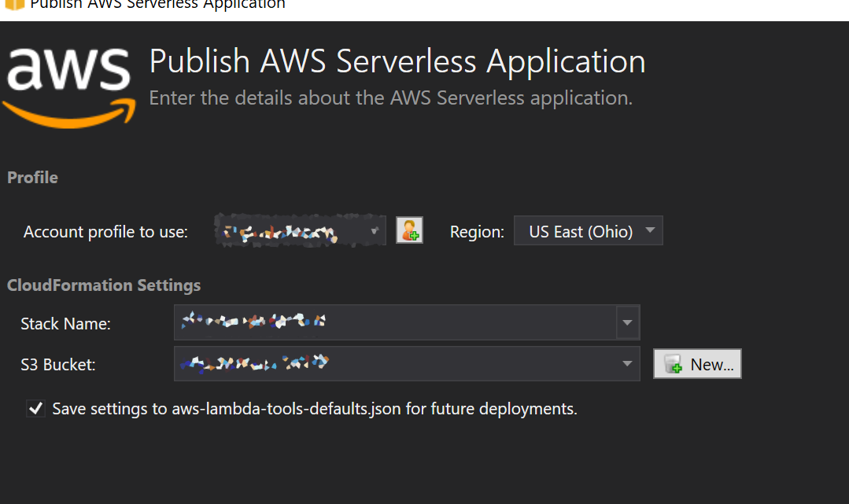Click the bucket icon on New button
This screenshot has height=504, width=849.
click(673, 364)
